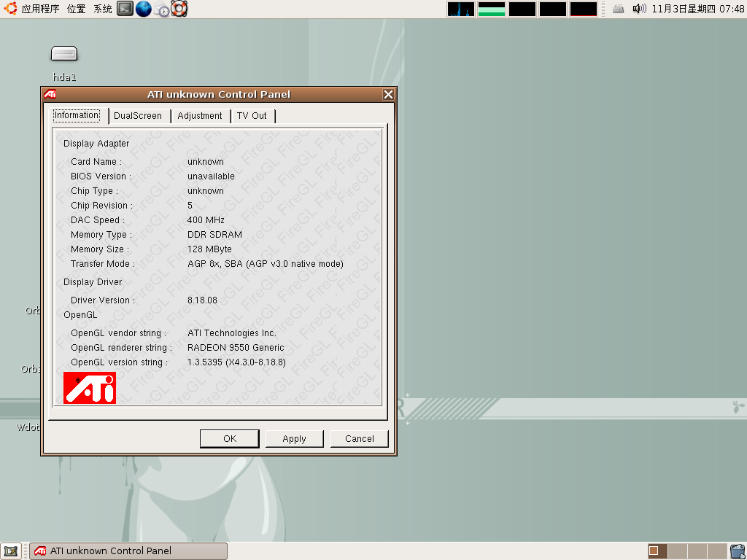Open the 位置 places menu
Viewport: 747px width, 560px height.
[x=76, y=9]
